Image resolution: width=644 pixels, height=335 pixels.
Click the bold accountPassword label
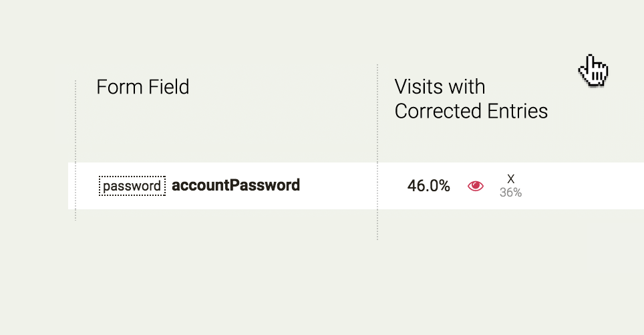(x=236, y=185)
